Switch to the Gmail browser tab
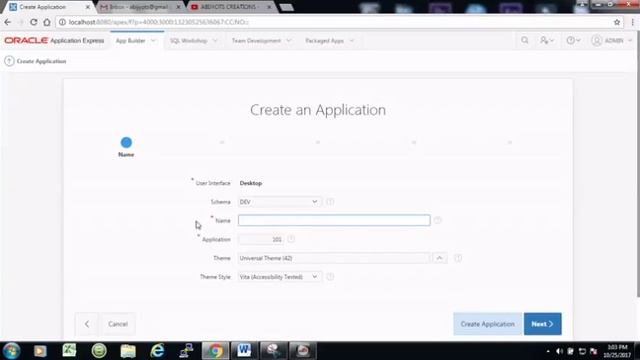This screenshot has width=640, height=360. (140, 7)
